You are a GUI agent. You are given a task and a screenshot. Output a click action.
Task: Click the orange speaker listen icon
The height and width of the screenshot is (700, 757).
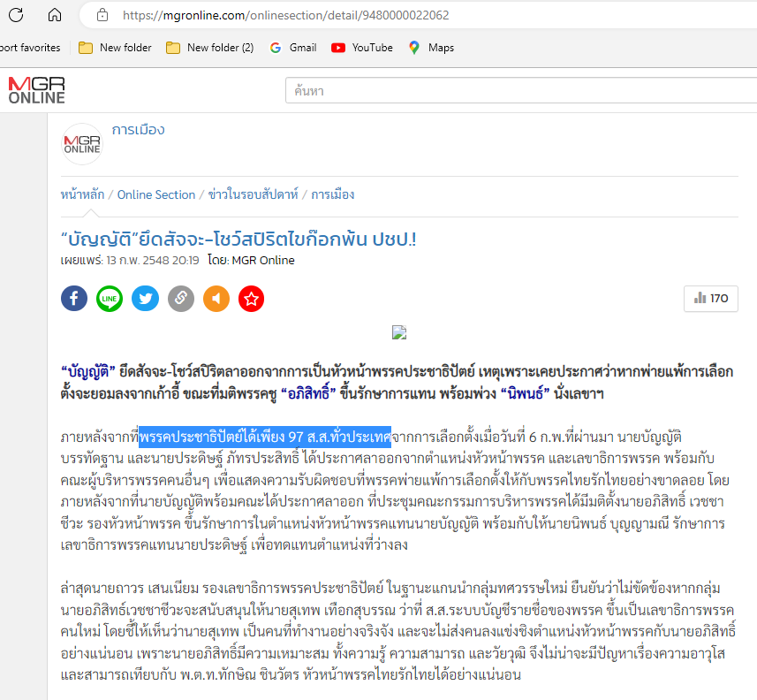click(216, 299)
